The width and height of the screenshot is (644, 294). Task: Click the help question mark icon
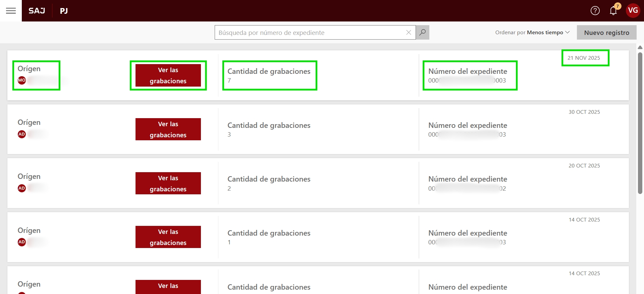(595, 11)
